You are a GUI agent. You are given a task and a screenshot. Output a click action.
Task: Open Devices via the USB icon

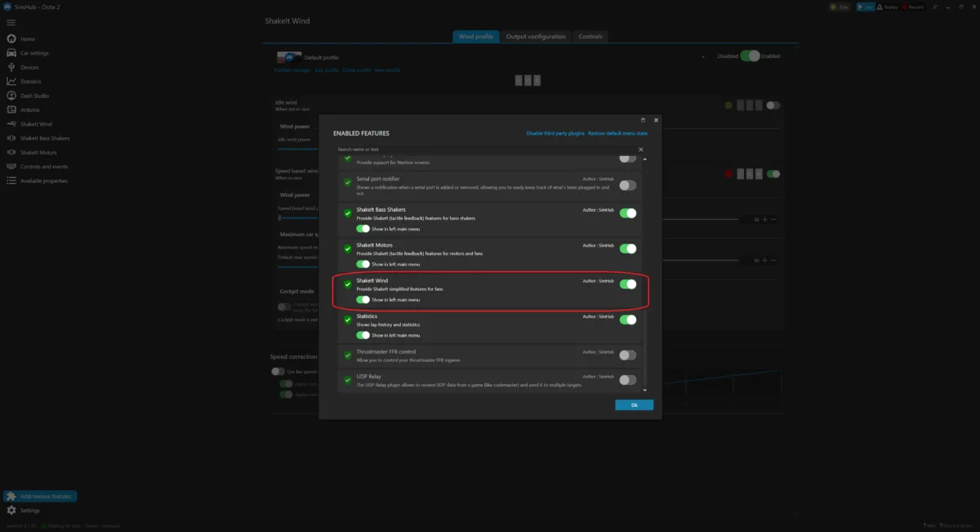click(11, 67)
